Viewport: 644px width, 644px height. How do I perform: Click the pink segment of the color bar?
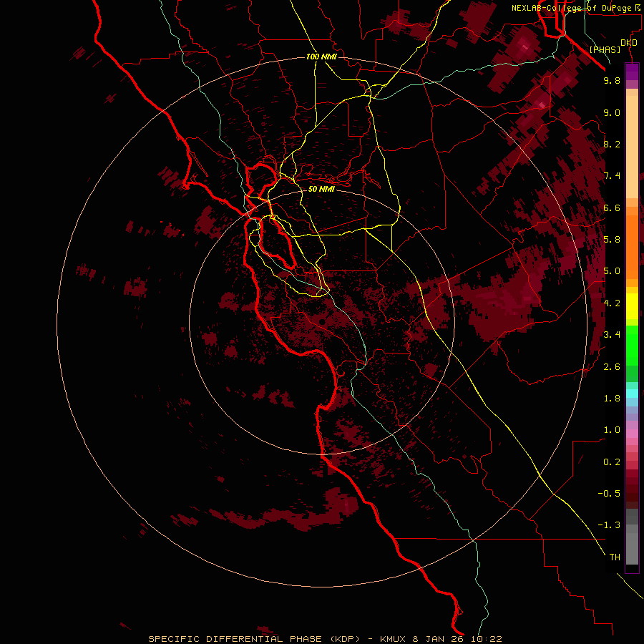click(632, 434)
